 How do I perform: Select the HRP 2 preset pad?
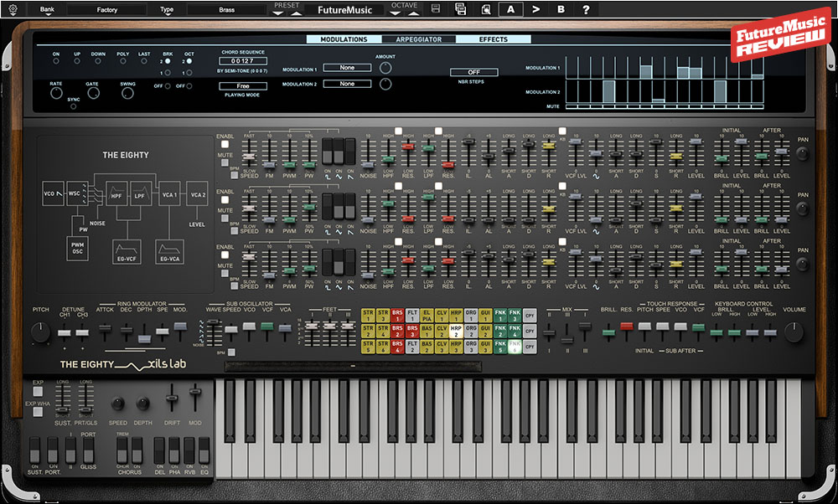pyautogui.click(x=456, y=331)
